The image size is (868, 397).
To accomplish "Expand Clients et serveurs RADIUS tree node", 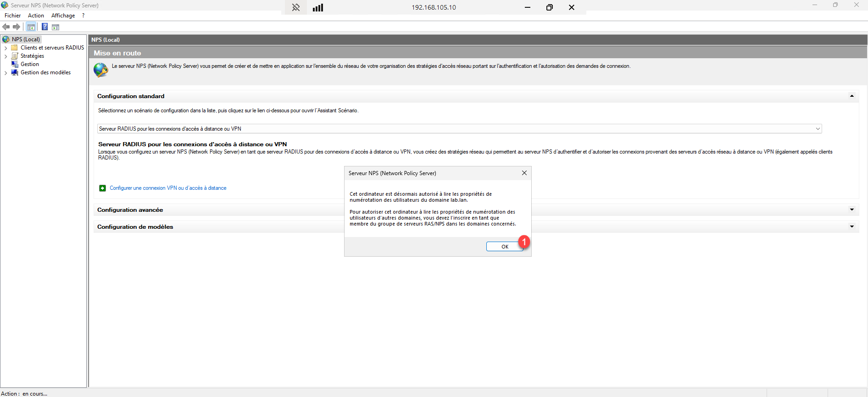I will coord(6,48).
